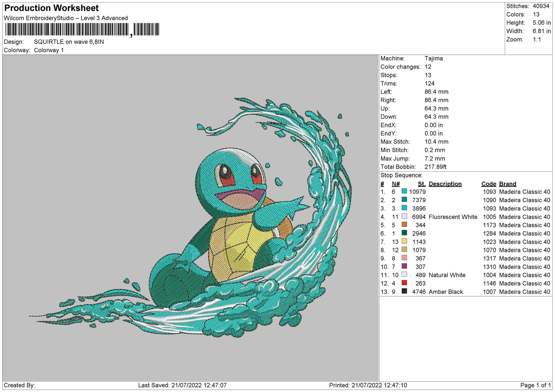This screenshot has width=555, height=392.
Task: Select the yellow swatch with code 1023
Action: pos(404,241)
